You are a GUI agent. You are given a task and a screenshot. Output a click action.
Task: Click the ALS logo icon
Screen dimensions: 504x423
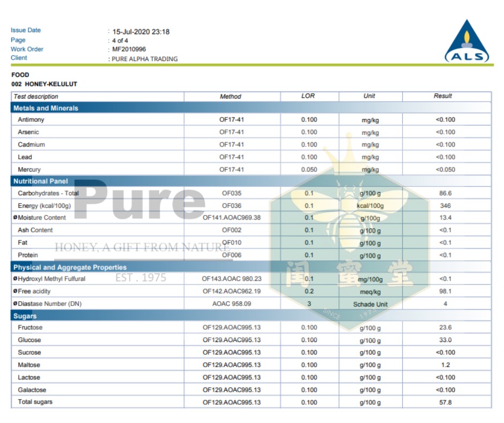(466, 41)
